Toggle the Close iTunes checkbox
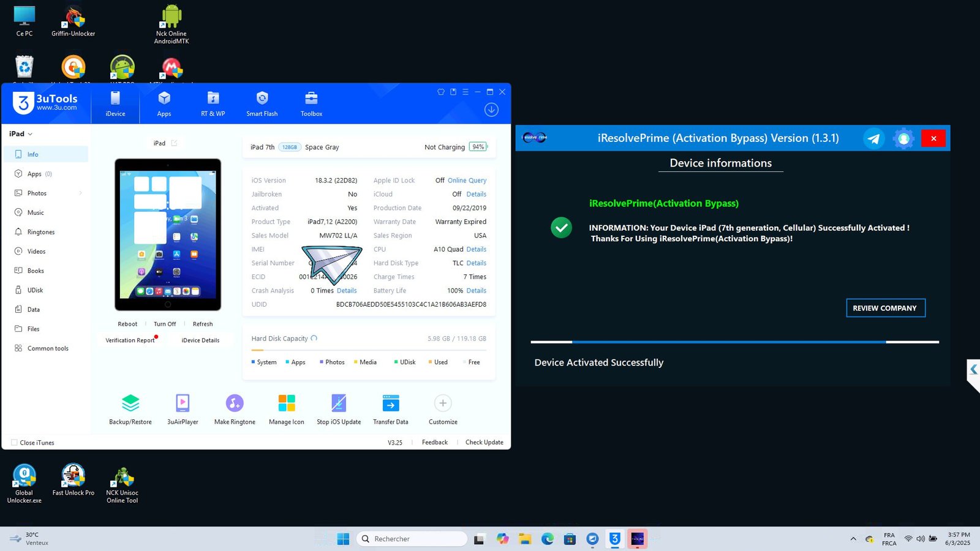980x551 pixels. (x=14, y=443)
